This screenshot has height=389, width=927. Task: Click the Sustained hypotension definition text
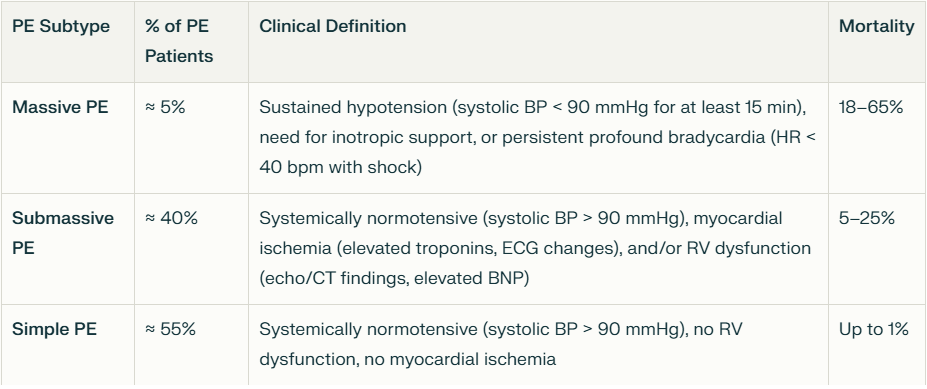coord(533,108)
